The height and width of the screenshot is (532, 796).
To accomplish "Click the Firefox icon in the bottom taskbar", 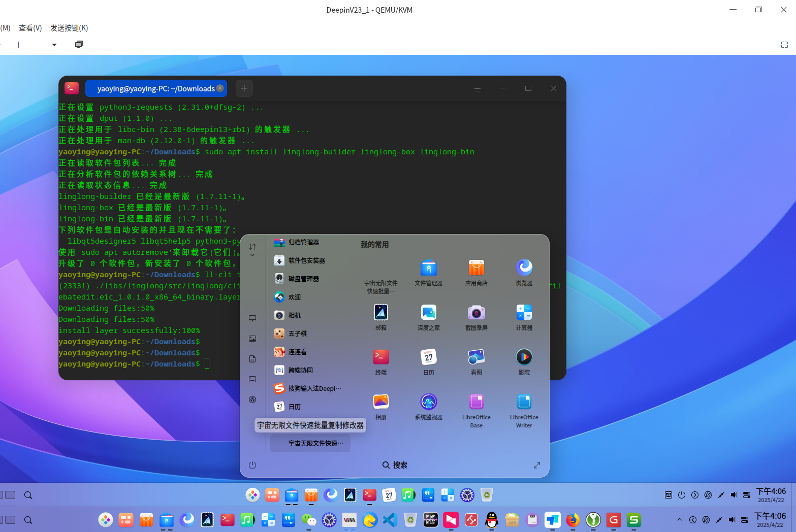I will 572,520.
